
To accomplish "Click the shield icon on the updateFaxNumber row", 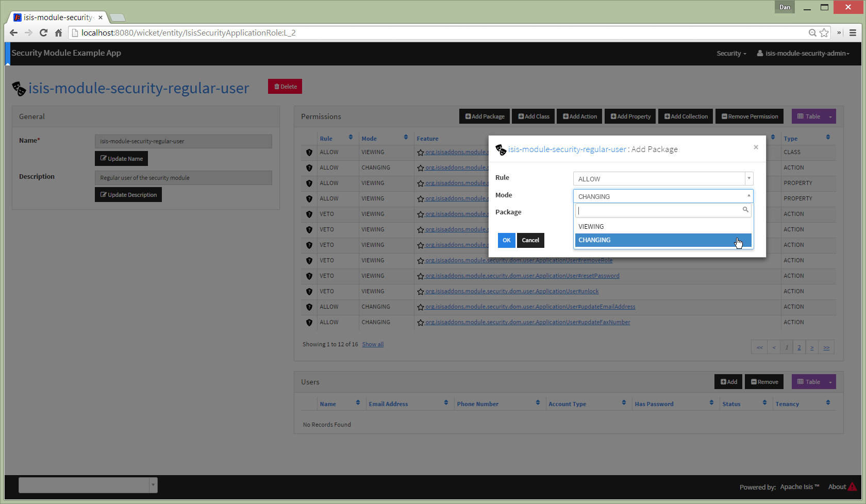I will click(309, 323).
